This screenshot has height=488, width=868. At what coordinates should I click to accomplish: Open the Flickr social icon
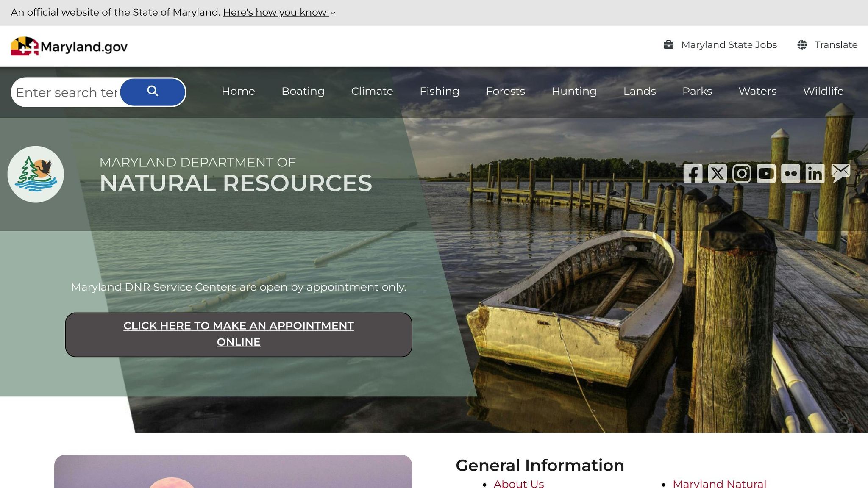[x=790, y=174]
